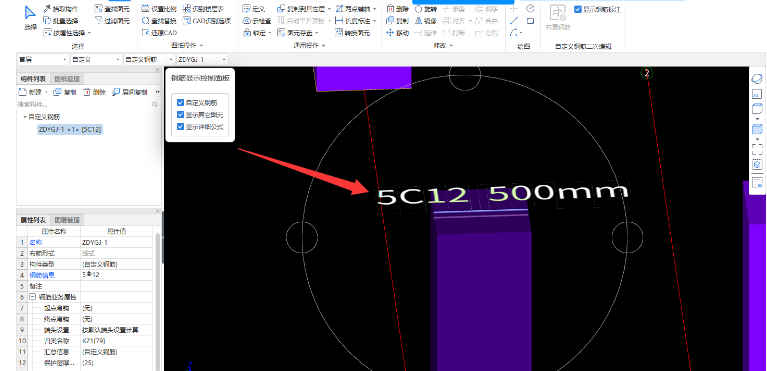The width and height of the screenshot is (767, 371).
Task: Open the 首层 floor dropdown
Action: point(43,60)
